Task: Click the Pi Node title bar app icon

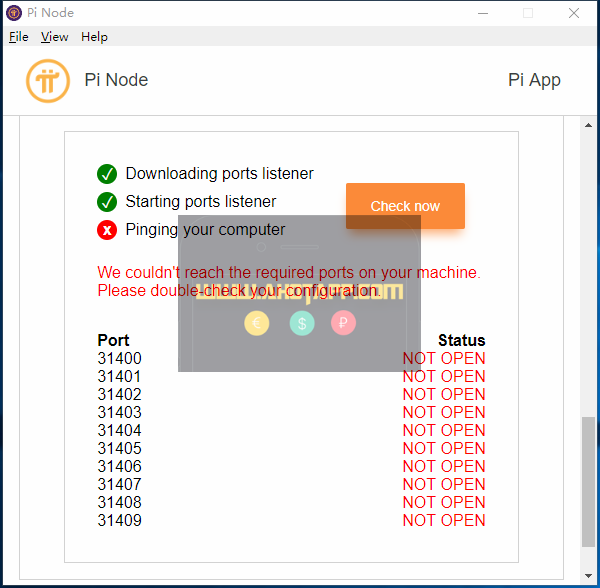Action: pyautogui.click(x=14, y=13)
